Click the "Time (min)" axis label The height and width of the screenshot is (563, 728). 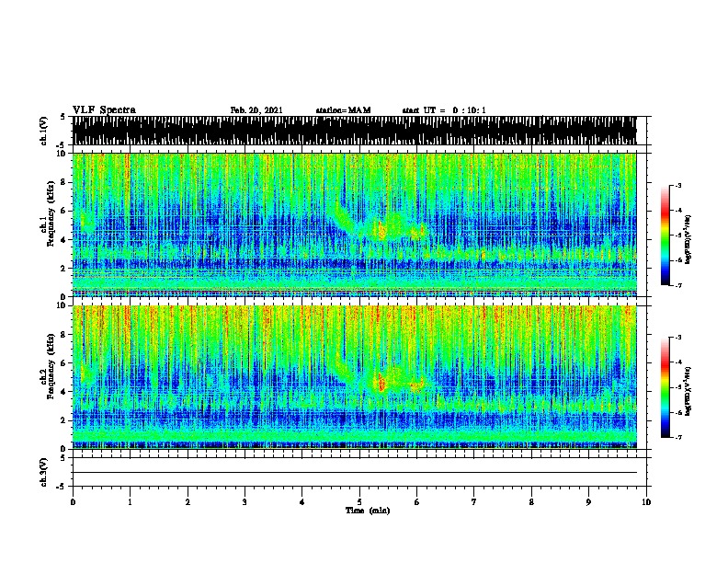point(368,511)
